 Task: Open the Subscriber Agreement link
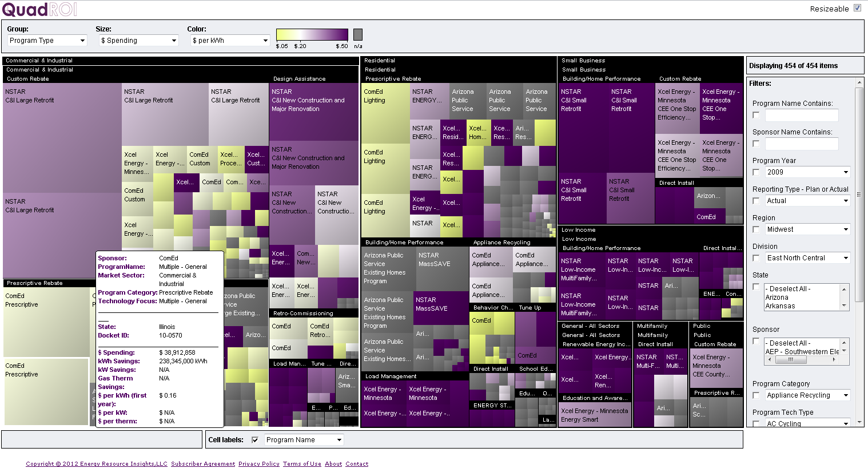203,464
